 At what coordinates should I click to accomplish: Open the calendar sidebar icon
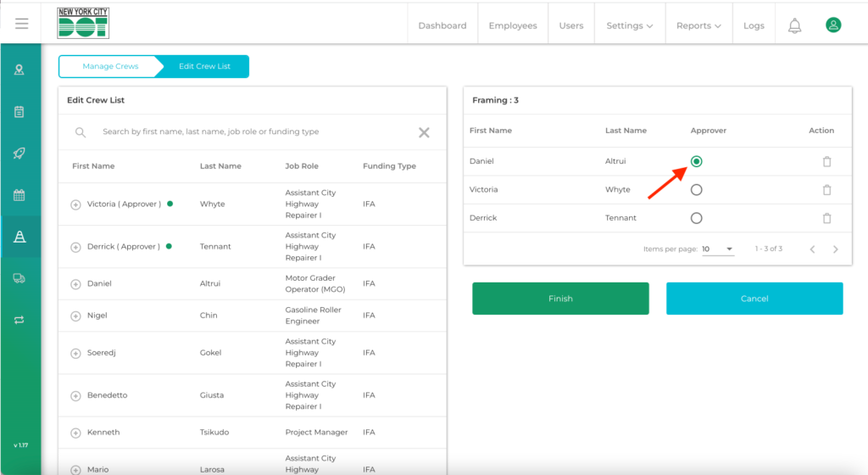pos(19,195)
